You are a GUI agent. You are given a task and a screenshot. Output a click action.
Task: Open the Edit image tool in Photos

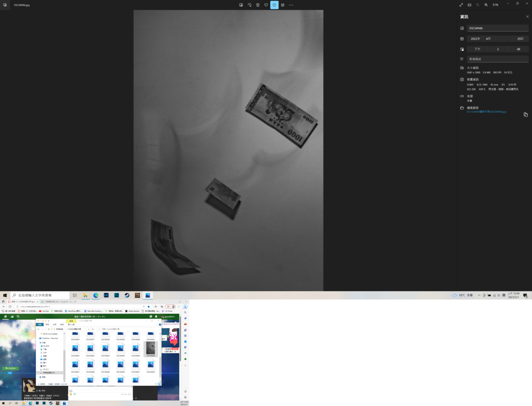point(241,5)
